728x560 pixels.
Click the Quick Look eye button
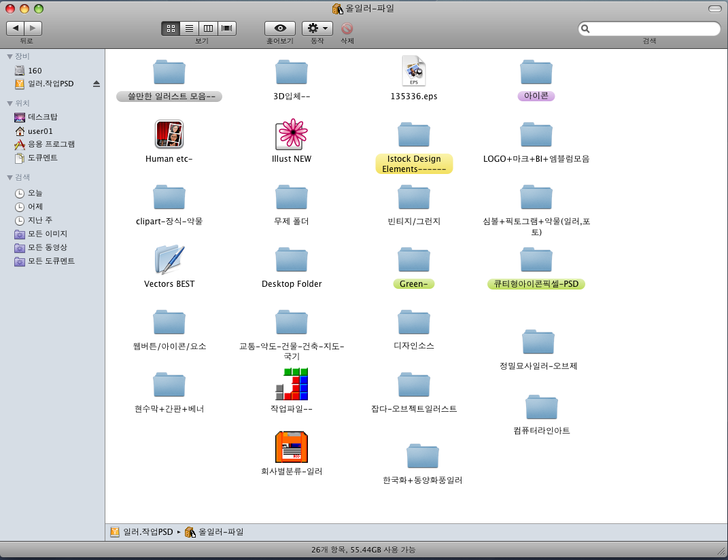279,29
